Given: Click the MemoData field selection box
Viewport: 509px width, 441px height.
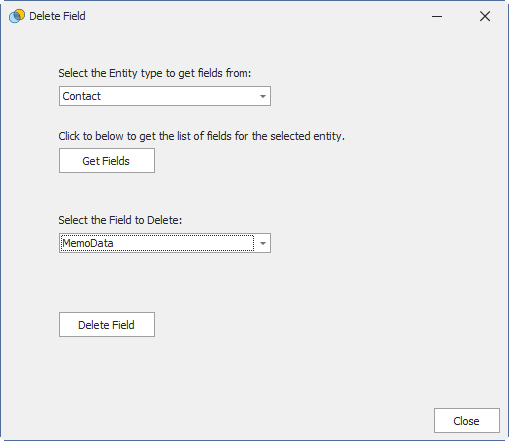Looking at the screenshot, I should [165, 243].
